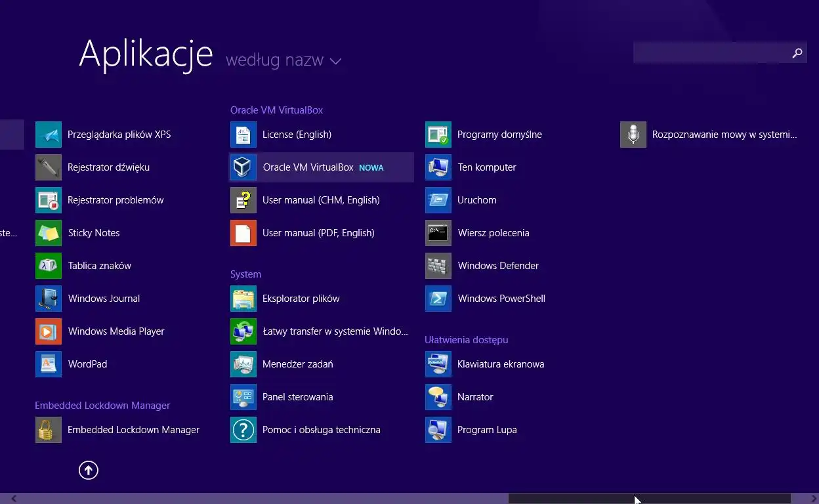The image size is (819, 504).
Task: Open Pomoc i obsługa techniczna icon
Action: pos(243,430)
